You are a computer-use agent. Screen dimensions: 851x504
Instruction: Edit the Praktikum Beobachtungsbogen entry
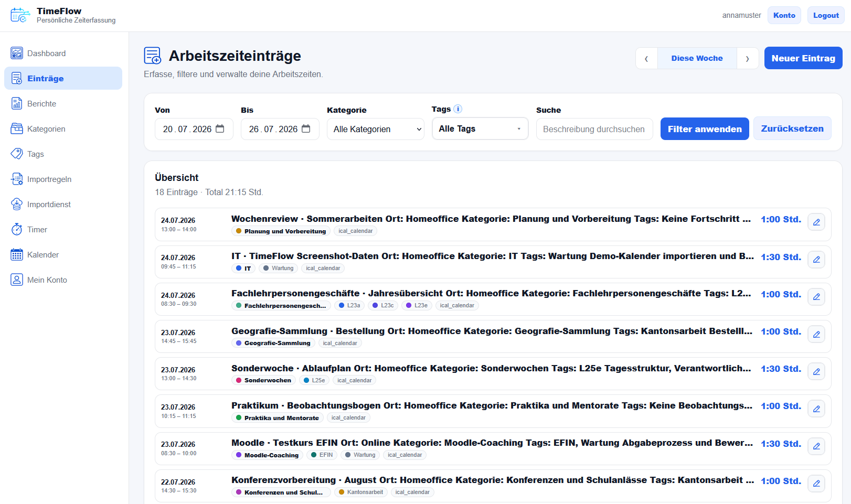(816, 409)
